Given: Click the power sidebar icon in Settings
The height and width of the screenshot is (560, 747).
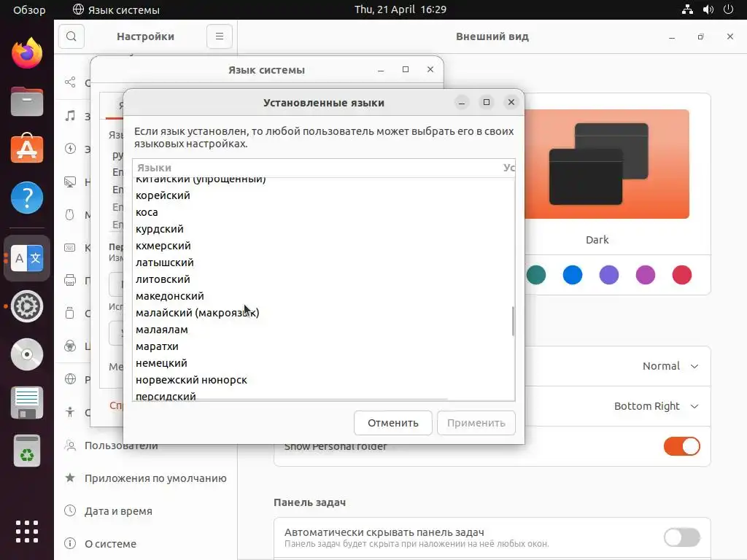Looking at the screenshot, I should click(x=70, y=149).
